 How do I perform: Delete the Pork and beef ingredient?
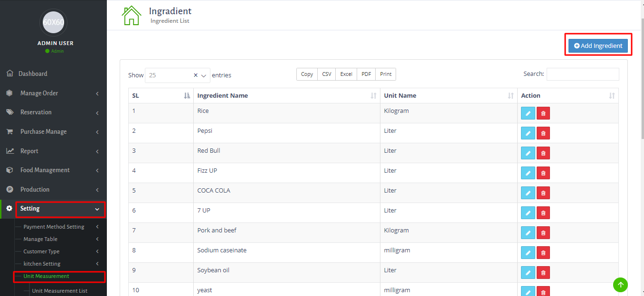coord(543,233)
